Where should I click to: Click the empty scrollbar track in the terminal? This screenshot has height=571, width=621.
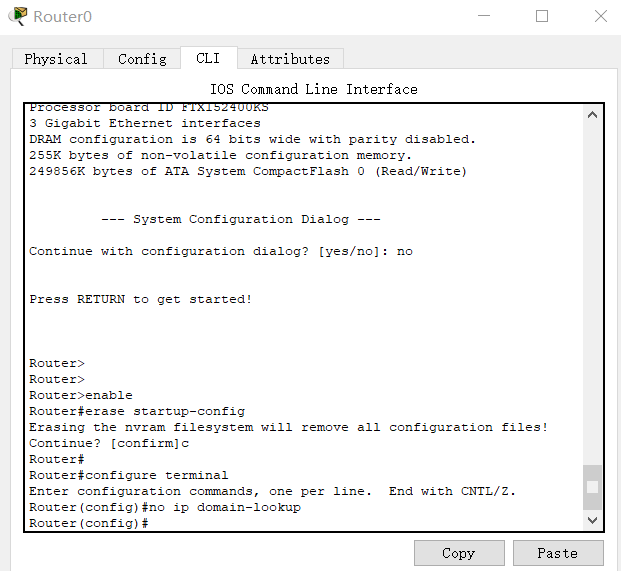pyautogui.click(x=592, y=300)
